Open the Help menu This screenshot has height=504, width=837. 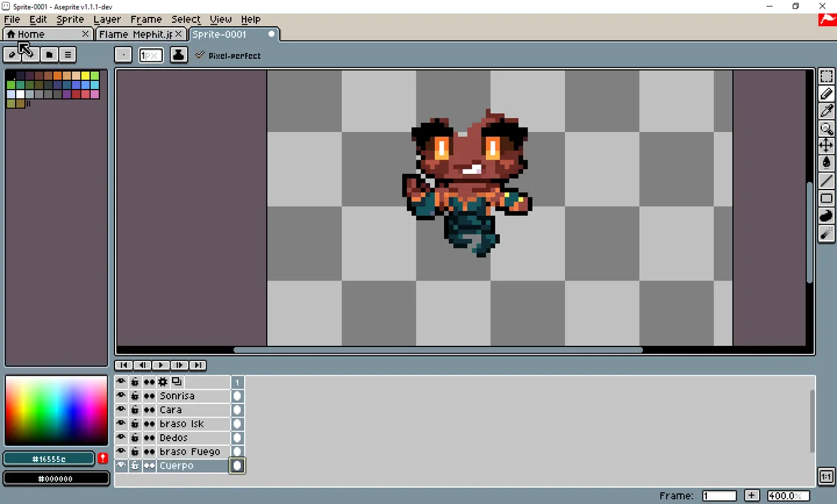click(x=250, y=19)
